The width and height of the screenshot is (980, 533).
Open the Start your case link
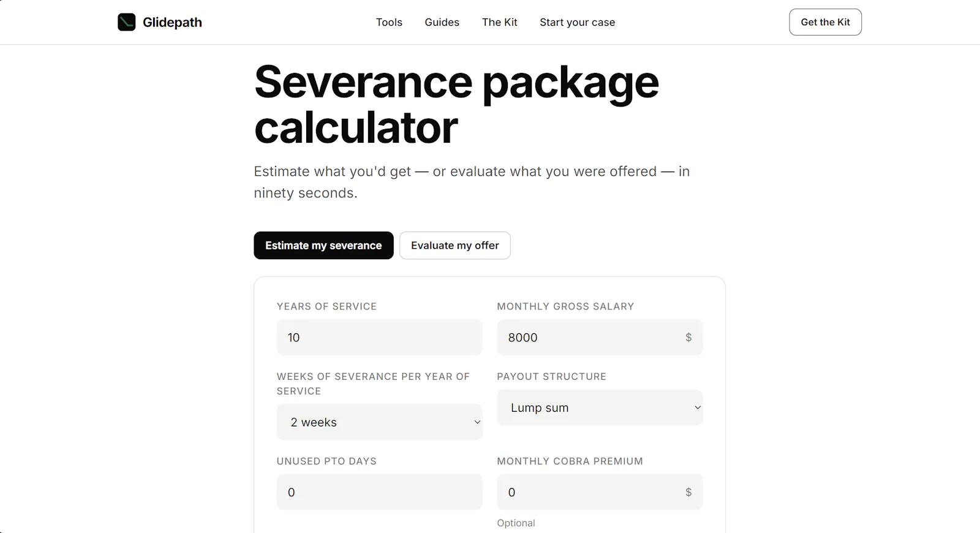point(578,22)
